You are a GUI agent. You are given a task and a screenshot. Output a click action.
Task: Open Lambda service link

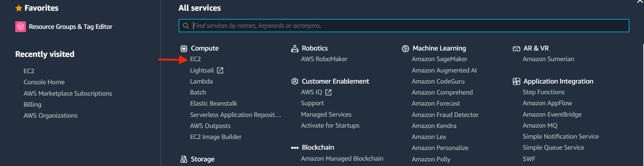201,81
